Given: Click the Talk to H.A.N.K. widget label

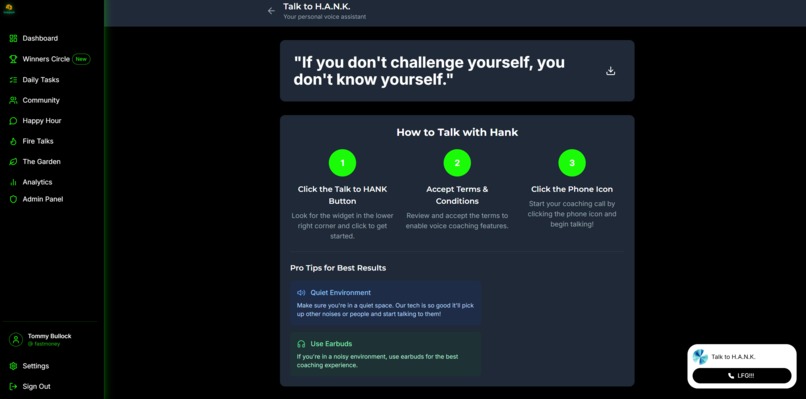Looking at the screenshot, I should 733,357.
